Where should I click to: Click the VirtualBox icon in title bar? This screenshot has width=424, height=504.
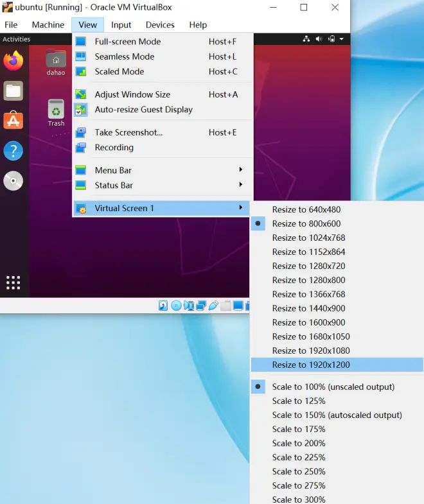pos(8,7)
